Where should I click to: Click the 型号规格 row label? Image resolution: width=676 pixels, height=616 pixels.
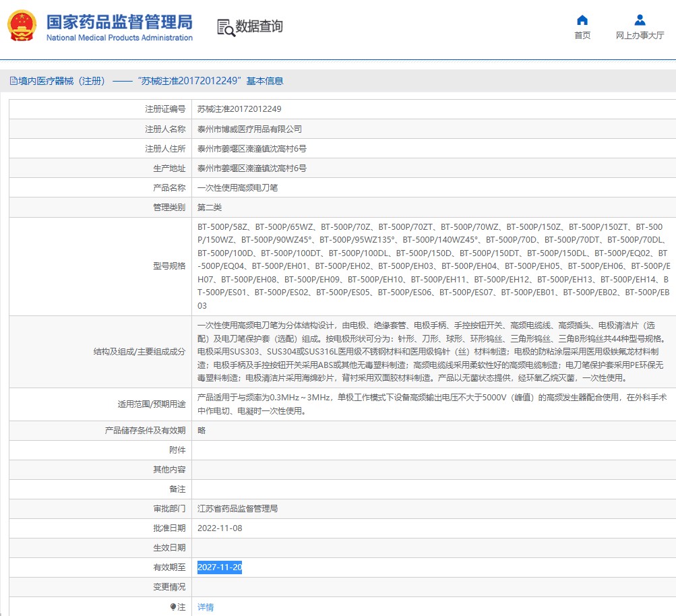pyautogui.click(x=169, y=266)
